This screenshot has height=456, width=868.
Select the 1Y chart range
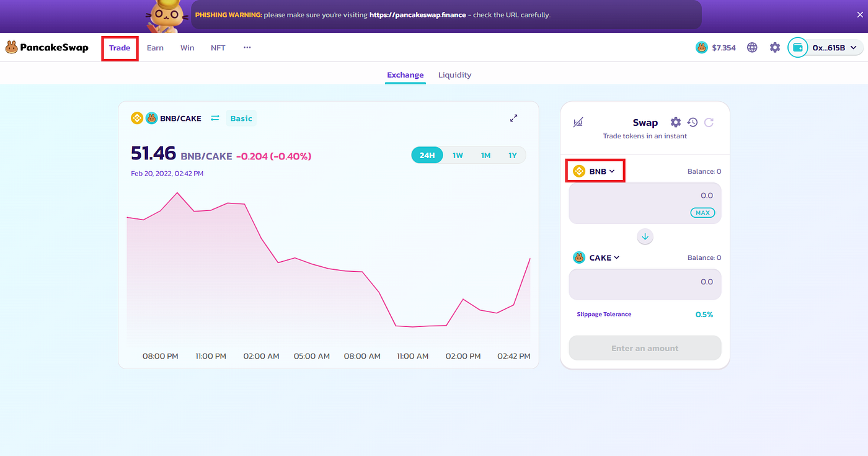tap(513, 155)
